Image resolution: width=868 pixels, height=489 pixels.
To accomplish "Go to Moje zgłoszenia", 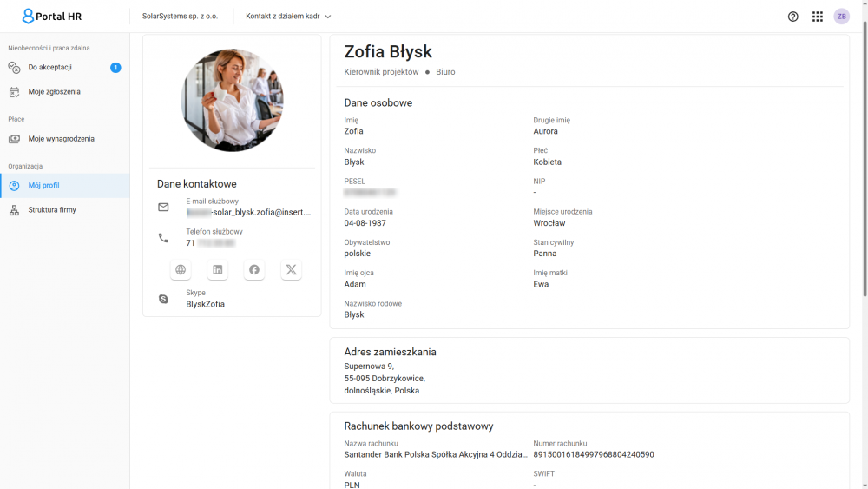I will (x=54, y=92).
